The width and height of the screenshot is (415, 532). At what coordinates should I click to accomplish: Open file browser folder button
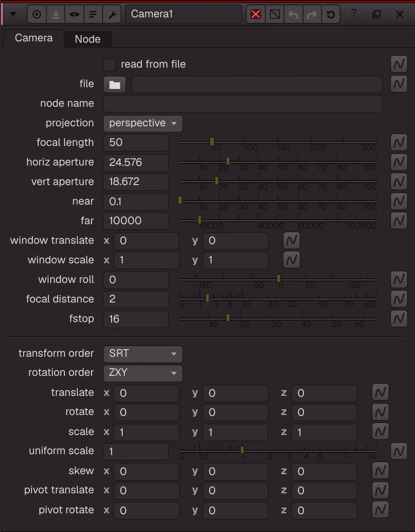(x=115, y=84)
